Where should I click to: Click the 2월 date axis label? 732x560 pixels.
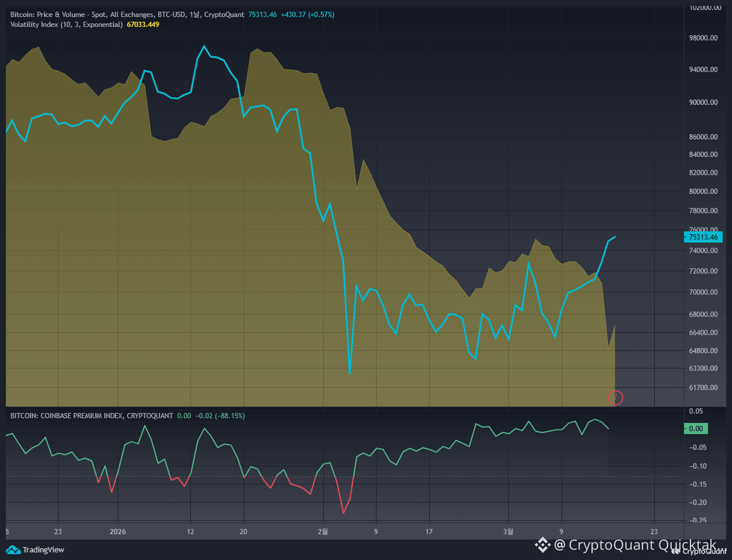[x=323, y=532]
